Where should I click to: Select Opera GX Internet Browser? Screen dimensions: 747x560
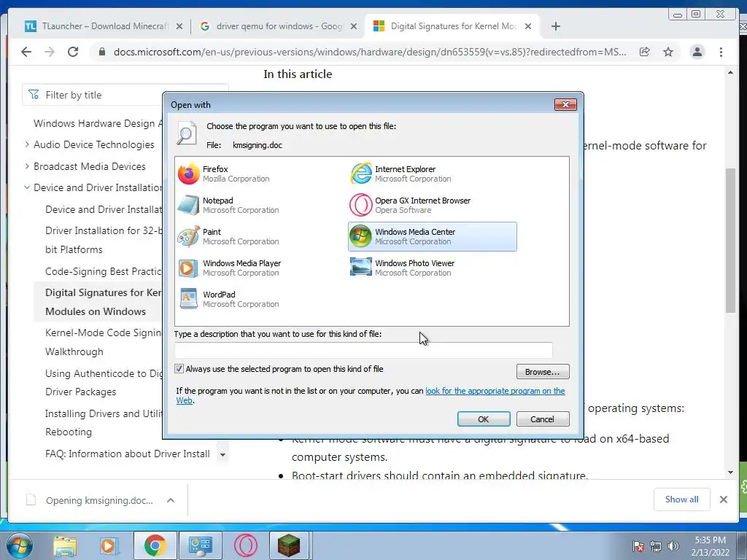(411, 205)
